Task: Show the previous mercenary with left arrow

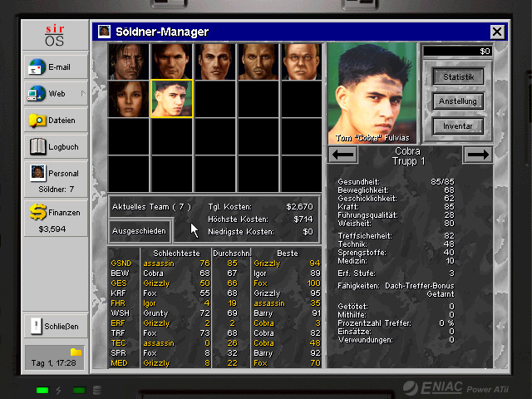Action: pos(343,154)
